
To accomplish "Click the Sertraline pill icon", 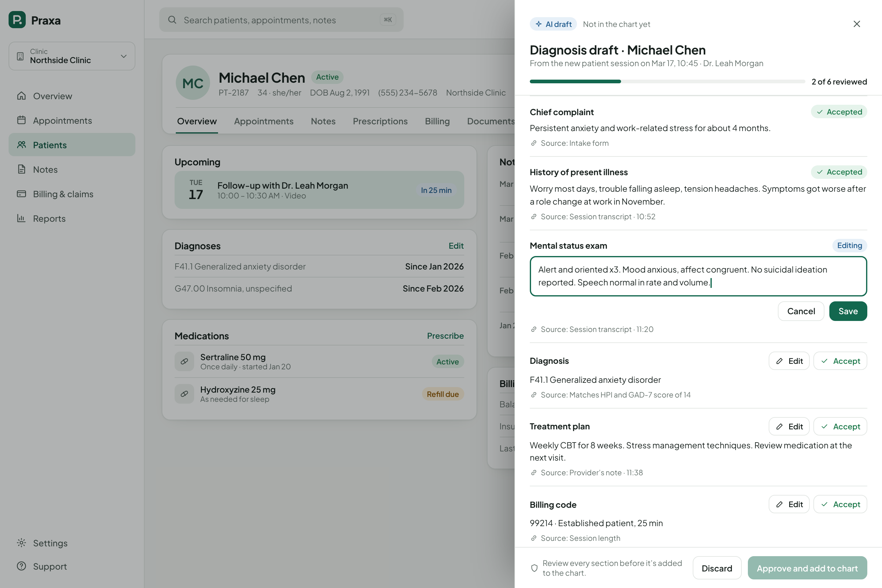I will tap(184, 361).
